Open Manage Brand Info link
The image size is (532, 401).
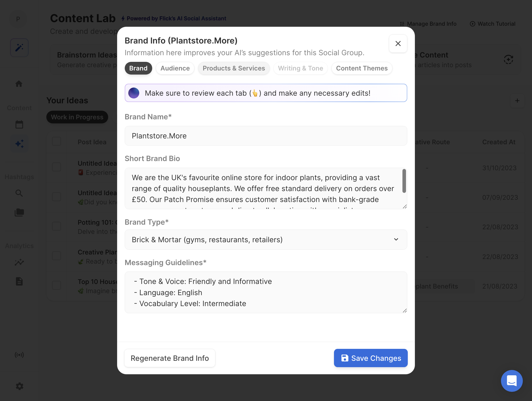[x=428, y=24]
